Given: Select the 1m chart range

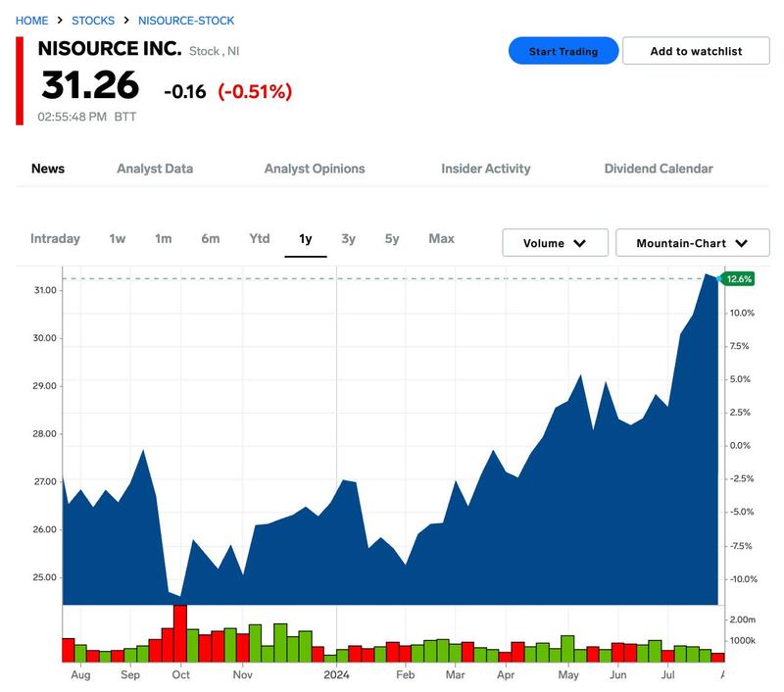Looking at the screenshot, I should (x=163, y=238).
